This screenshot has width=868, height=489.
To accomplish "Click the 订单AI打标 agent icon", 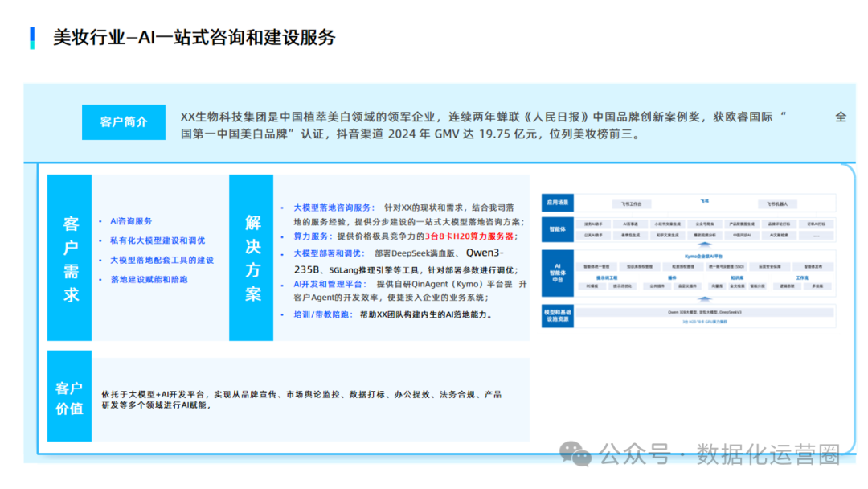I will pyautogui.click(x=817, y=223).
